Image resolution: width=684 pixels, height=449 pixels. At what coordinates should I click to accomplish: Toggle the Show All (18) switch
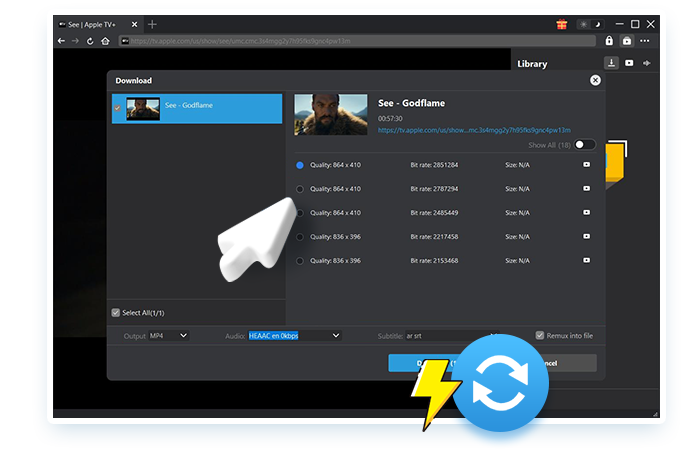[585, 145]
